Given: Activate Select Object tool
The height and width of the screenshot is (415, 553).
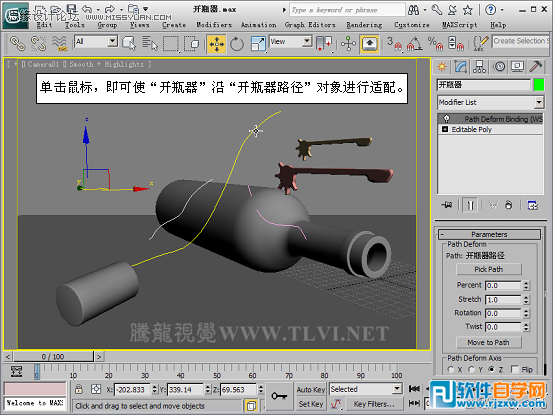Looking at the screenshot, I should coord(129,44).
